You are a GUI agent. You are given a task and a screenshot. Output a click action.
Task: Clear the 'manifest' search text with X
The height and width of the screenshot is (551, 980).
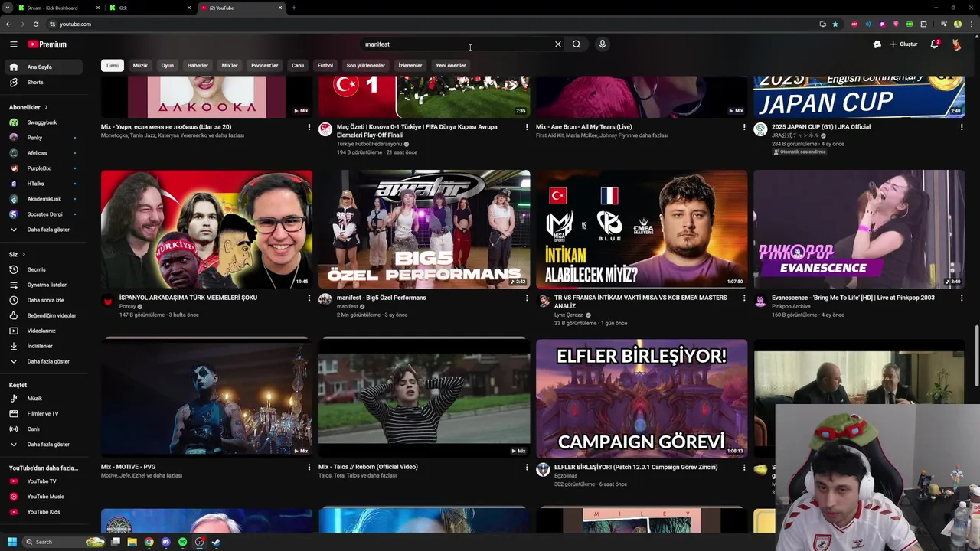pyautogui.click(x=557, y=44)
